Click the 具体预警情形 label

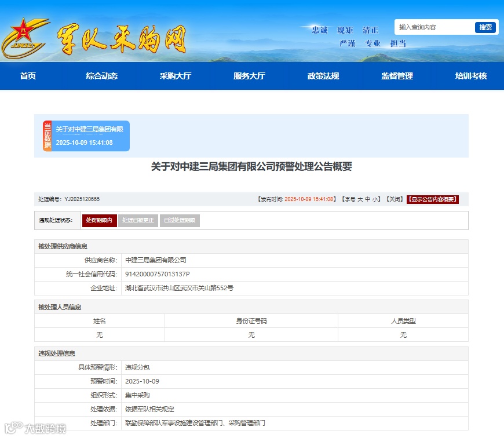click(98, 367)
